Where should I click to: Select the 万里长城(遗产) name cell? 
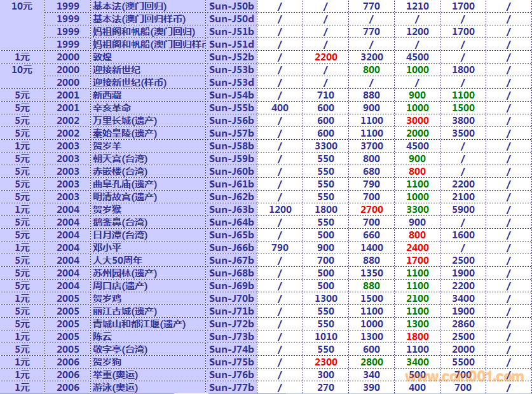tap(125, 121)
